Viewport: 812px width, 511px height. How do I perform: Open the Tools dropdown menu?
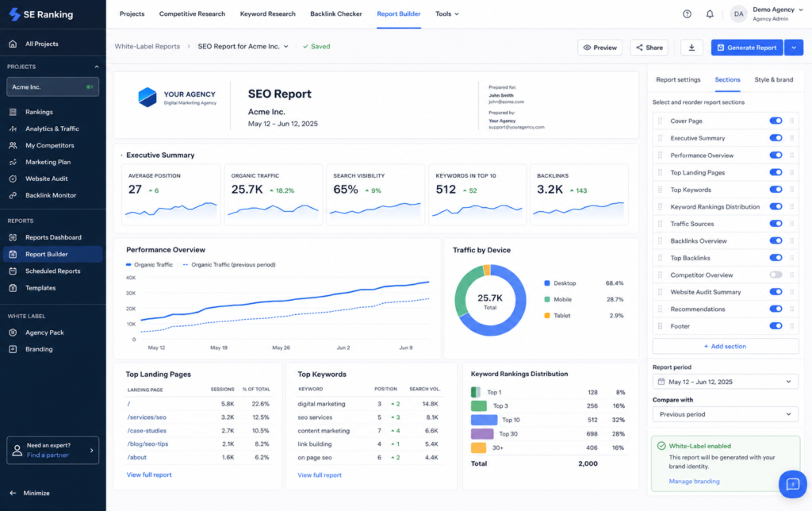[446, 14]
